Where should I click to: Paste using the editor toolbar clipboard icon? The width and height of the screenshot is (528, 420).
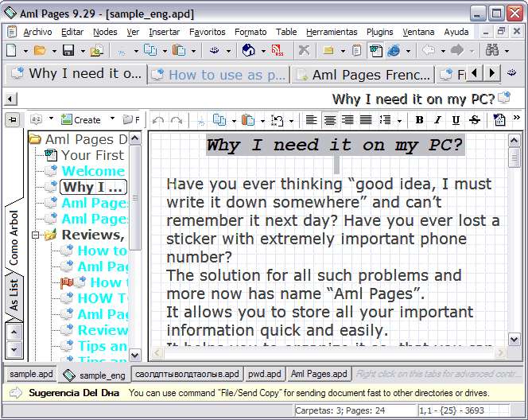pyautogui.click(x=248, y=120)
